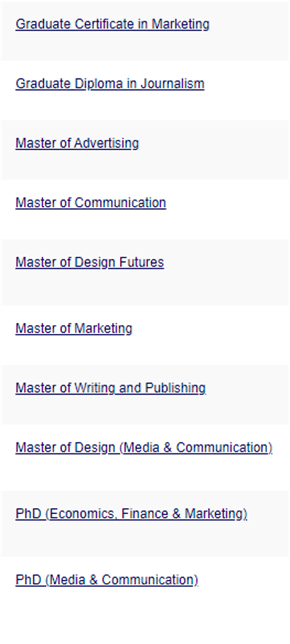This screenshot has height=644, width=290.
Task: Open Graduate Certificate in Marketing link
Action: 112,24
